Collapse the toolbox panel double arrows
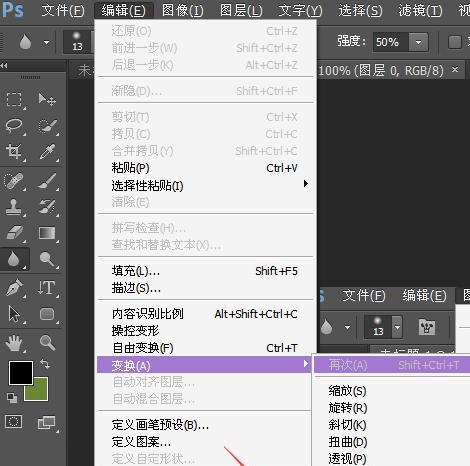This screenshot has width=470, height=466. point(4,66)
